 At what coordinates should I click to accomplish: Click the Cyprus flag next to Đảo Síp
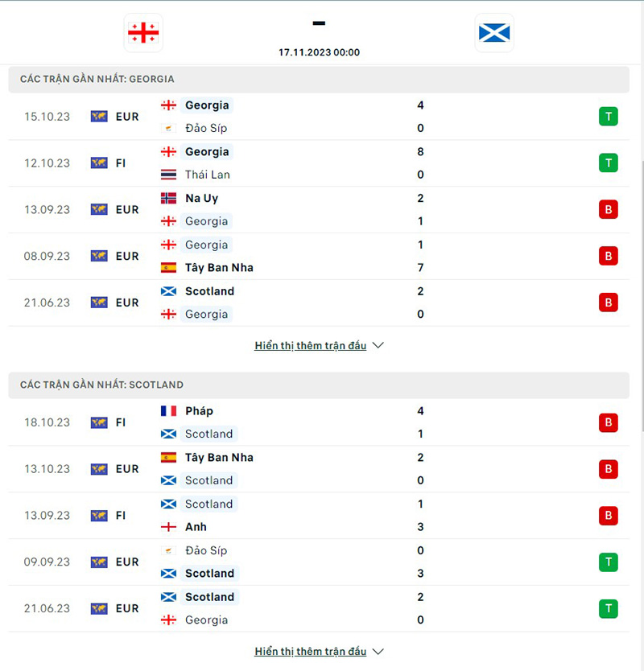(x=169, y=127)
